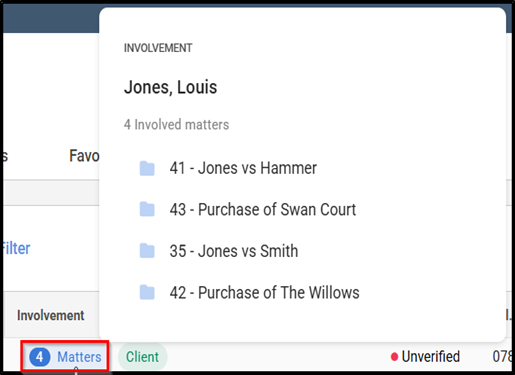Click folder icon beside 43 - Purchase of Swan Court
Image resolution: width=515 pixels, height=375 pixels.
pos(147,210)
